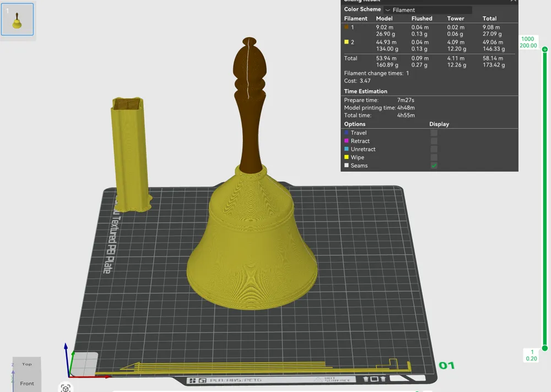Click the 4h55m total time value

(406, 115)
